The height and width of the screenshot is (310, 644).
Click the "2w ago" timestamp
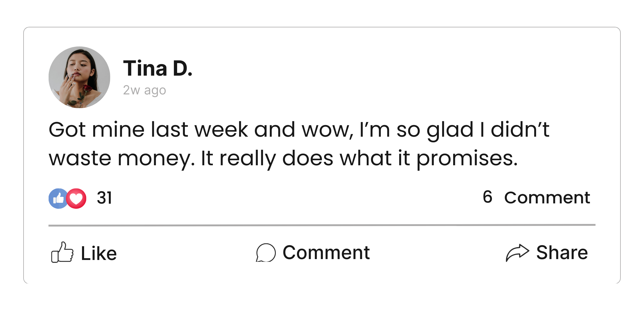(x=144, y=90)
